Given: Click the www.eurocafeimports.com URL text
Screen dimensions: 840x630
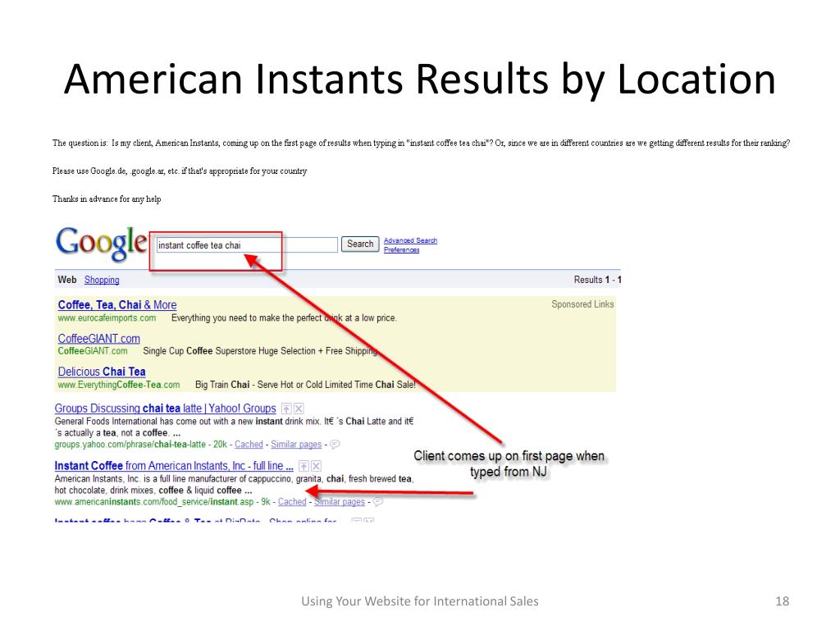Looking at the screenshot, I should click(x=107, y=317).
